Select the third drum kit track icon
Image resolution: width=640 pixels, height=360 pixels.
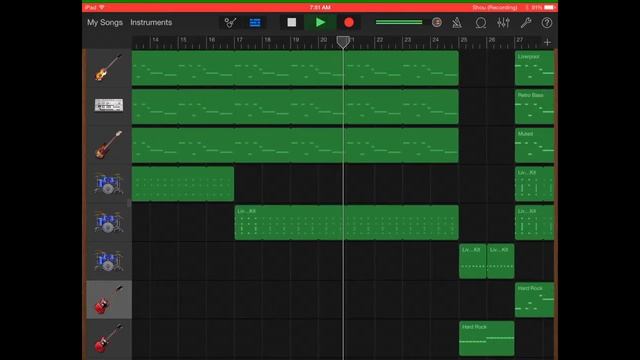tap(109, 261)
